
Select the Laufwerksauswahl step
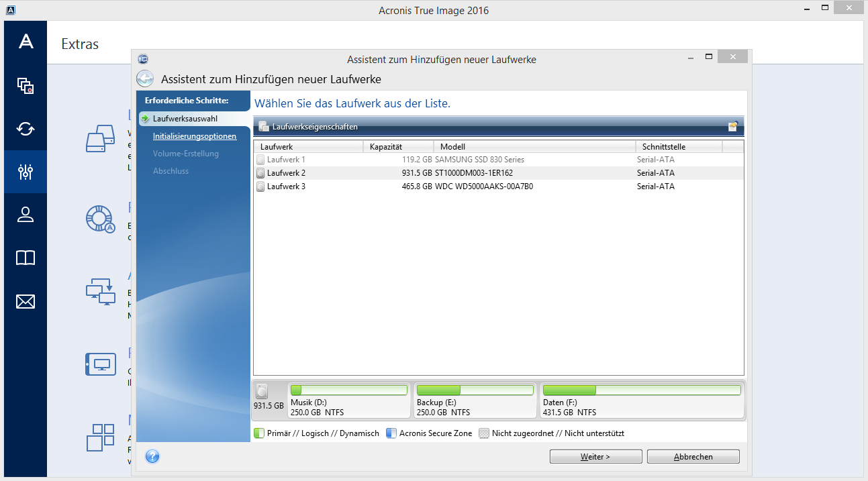185,119
